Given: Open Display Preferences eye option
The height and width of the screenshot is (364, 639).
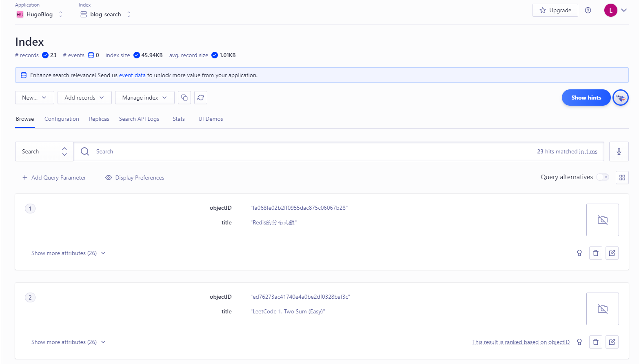Looking at the screenshot, I should click(x=135, y=178).
